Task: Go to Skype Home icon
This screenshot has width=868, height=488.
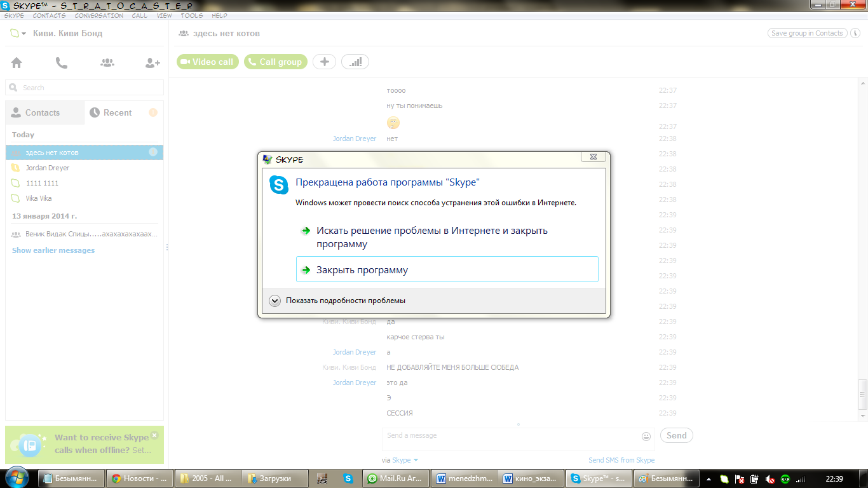Action: coord(17,62)
